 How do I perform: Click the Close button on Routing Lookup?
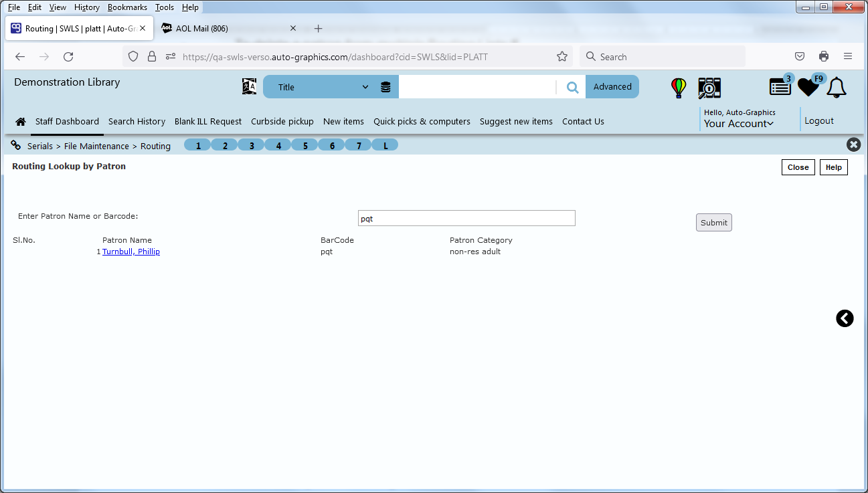(798, 167)
